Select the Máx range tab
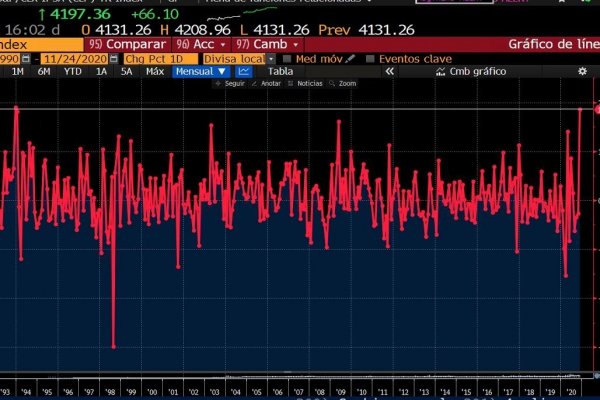 (155, 72)
